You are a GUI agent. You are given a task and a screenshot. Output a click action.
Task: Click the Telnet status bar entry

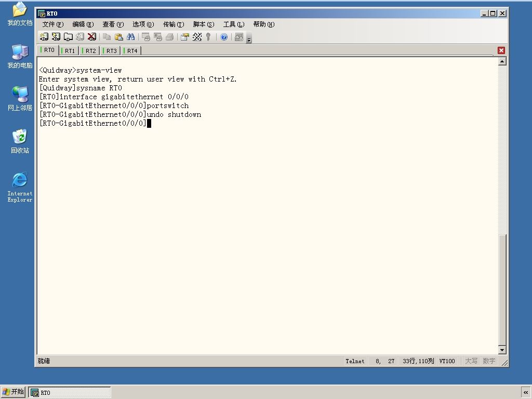pos(355,362)
